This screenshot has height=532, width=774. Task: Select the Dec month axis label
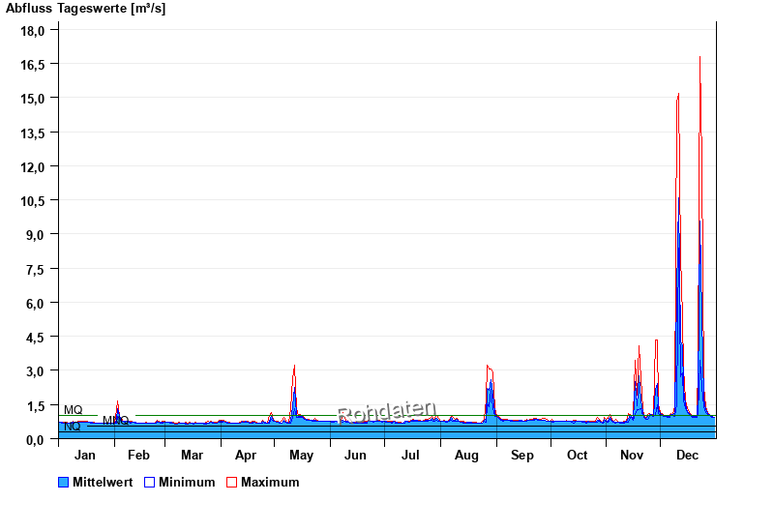click(687, 455)
